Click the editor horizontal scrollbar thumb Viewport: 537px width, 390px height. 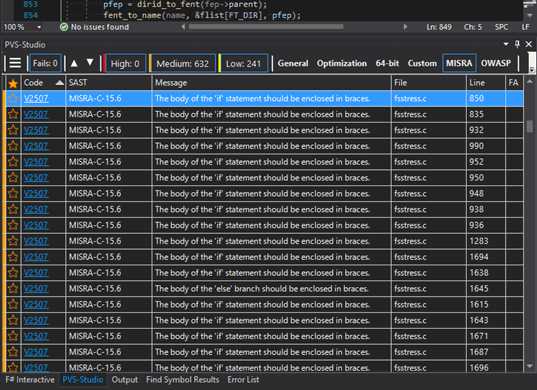tap(266, 27)
